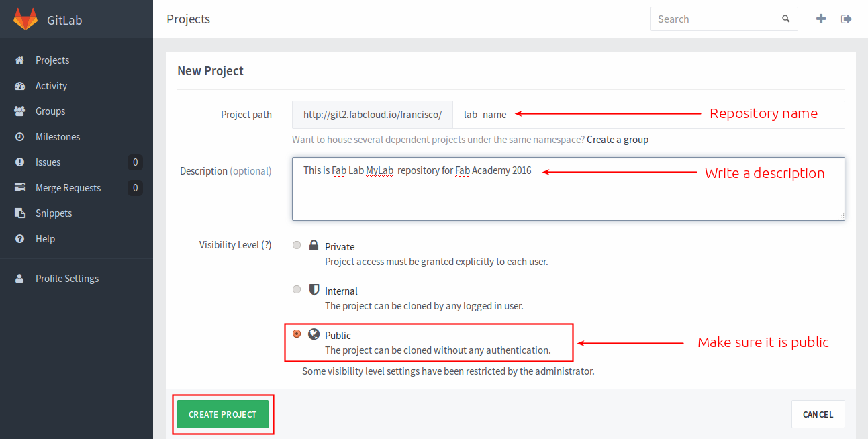Click the description textarea resize handle
This screenshot has height=439, width=868.
click(x=840, y=216)
